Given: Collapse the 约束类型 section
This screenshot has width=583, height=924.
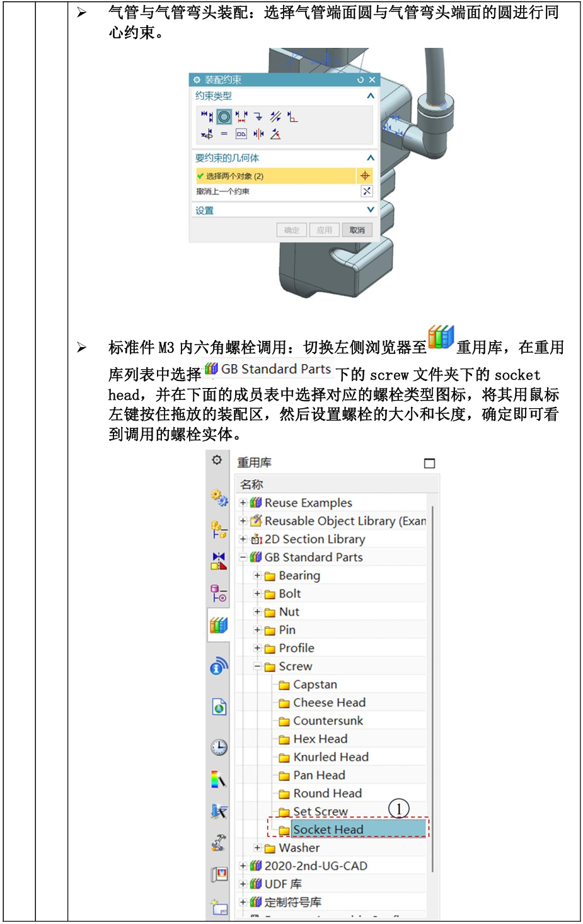Looking at the screenshot, I should 371,96.
